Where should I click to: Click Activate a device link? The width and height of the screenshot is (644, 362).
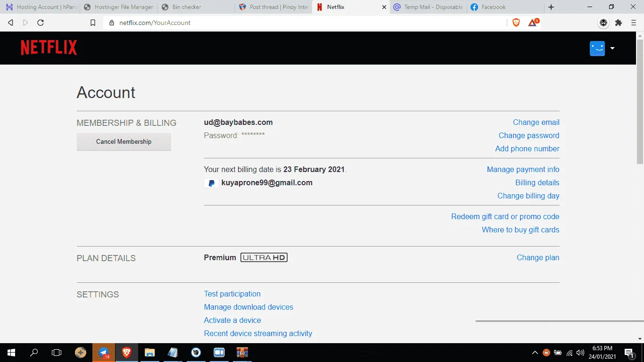coord(232,321)
